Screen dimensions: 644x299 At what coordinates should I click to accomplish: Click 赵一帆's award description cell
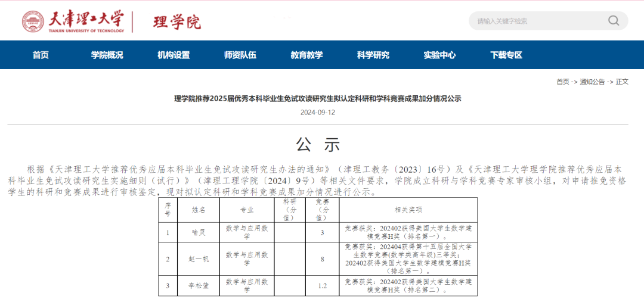(x=408, y=259)
